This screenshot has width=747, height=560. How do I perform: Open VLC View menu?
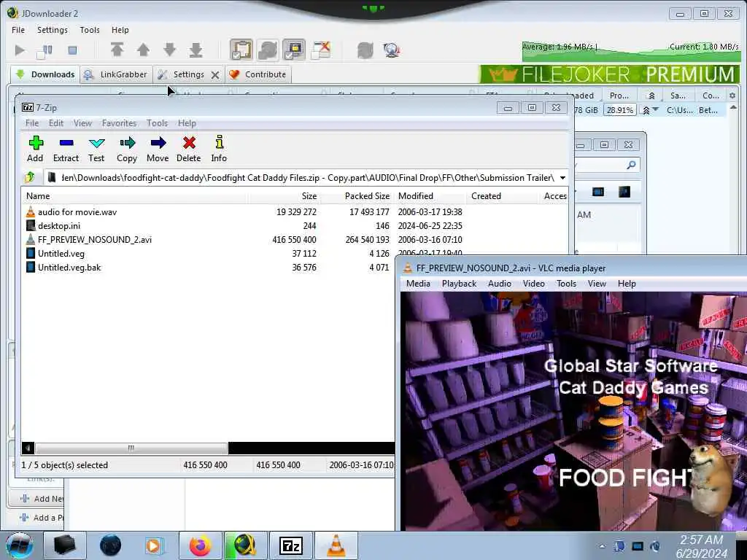click(597, 284)
